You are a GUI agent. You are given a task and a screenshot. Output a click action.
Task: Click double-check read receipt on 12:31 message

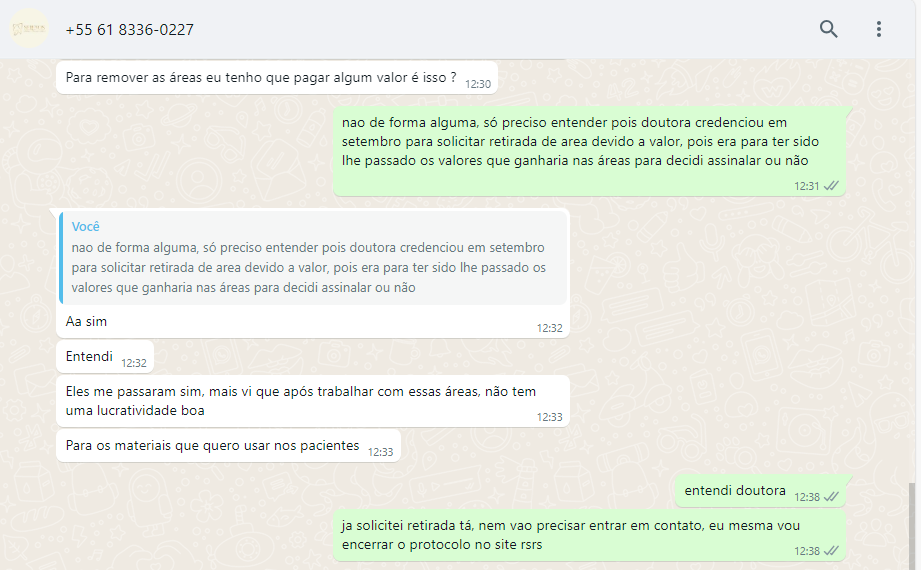pos(831,186)
